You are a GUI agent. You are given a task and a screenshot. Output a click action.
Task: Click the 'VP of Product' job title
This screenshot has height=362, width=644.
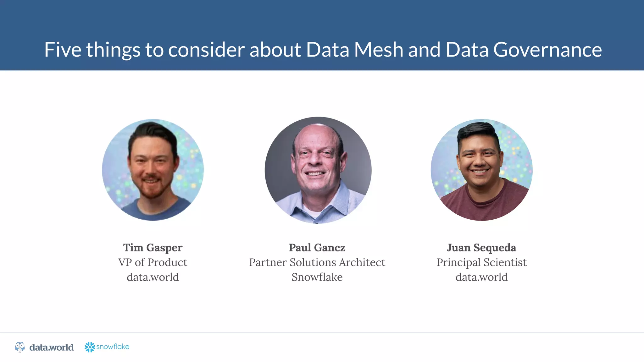coord(153,262)
